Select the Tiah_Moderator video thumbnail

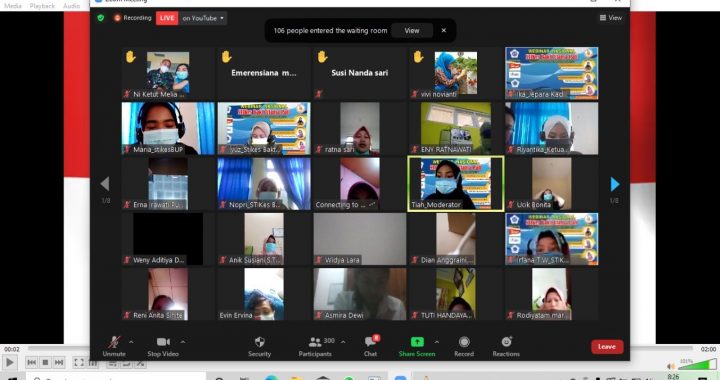click(456, 184)
